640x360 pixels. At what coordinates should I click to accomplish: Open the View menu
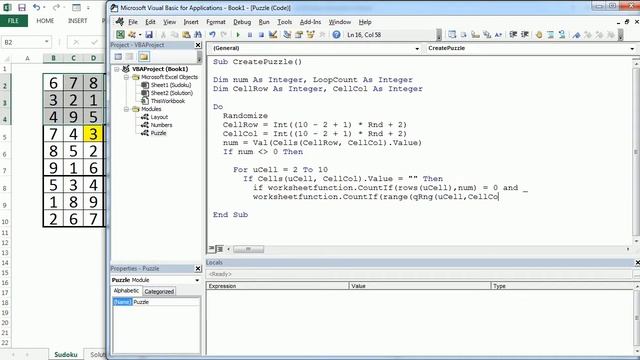169,22
